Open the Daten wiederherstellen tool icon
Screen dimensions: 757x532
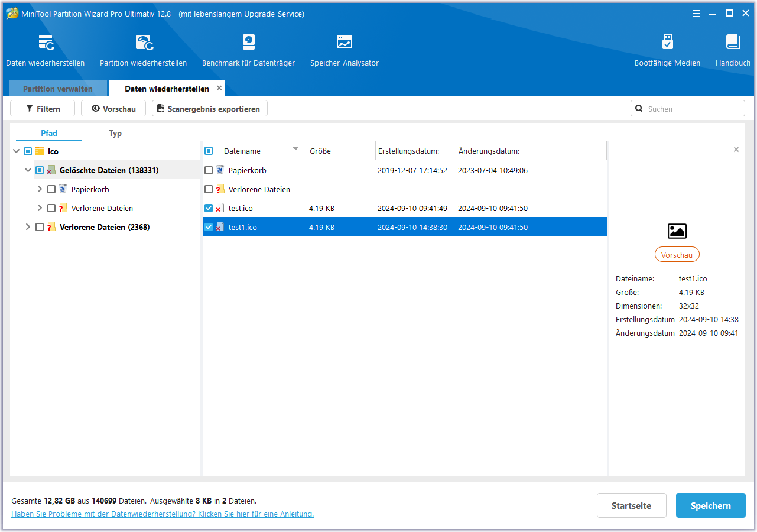46,43
